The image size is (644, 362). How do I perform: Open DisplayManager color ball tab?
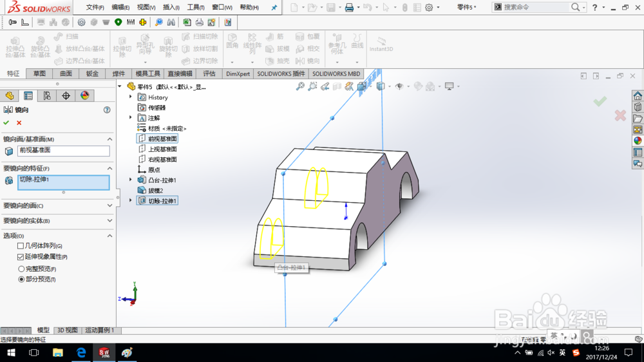[84, 96]
